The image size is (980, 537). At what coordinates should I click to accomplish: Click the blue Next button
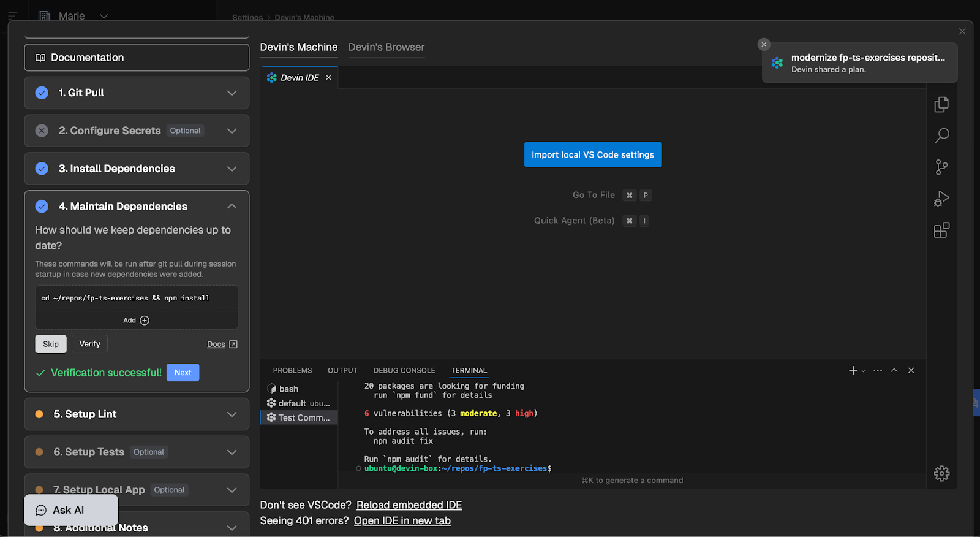[183, 373]
